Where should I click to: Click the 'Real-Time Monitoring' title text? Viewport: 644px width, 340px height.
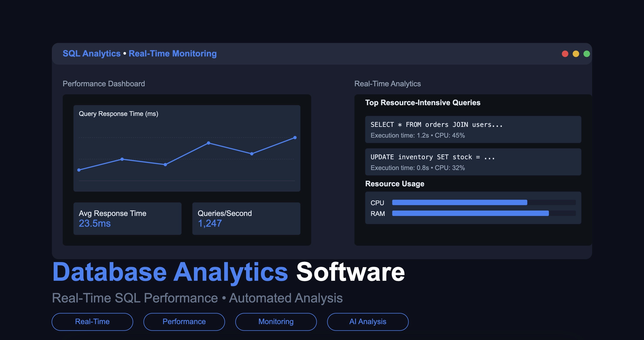(x=172, y=53)
